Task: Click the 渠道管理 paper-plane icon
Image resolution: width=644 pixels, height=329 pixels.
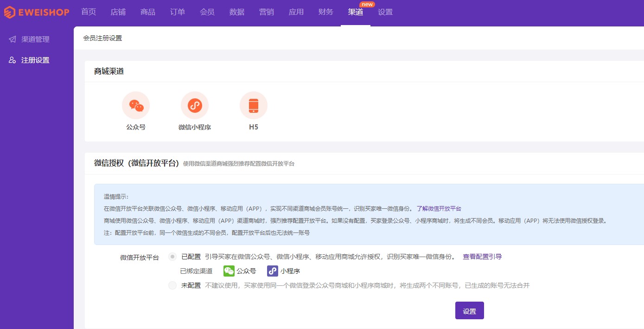Action: click(13, 39)
